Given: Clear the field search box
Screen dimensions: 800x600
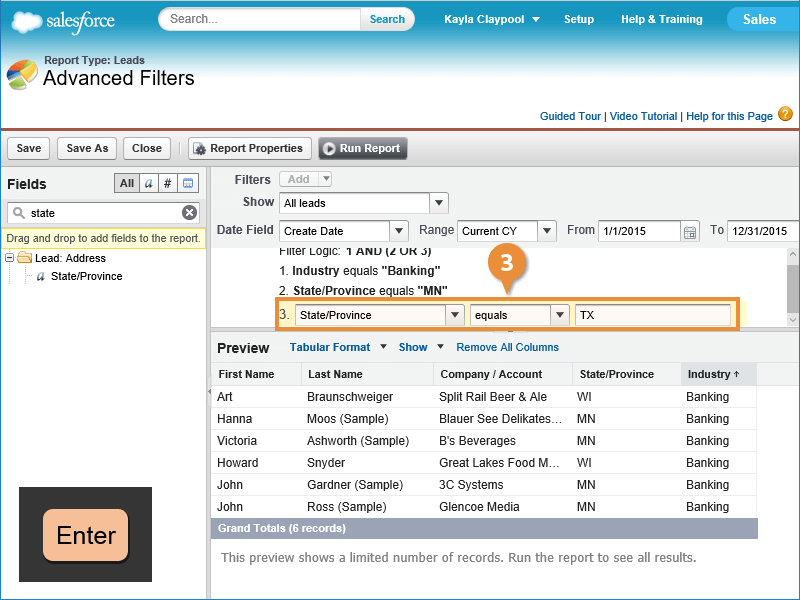Looking at the screenshot, I should pyautogui.click(x=189, y=213).
